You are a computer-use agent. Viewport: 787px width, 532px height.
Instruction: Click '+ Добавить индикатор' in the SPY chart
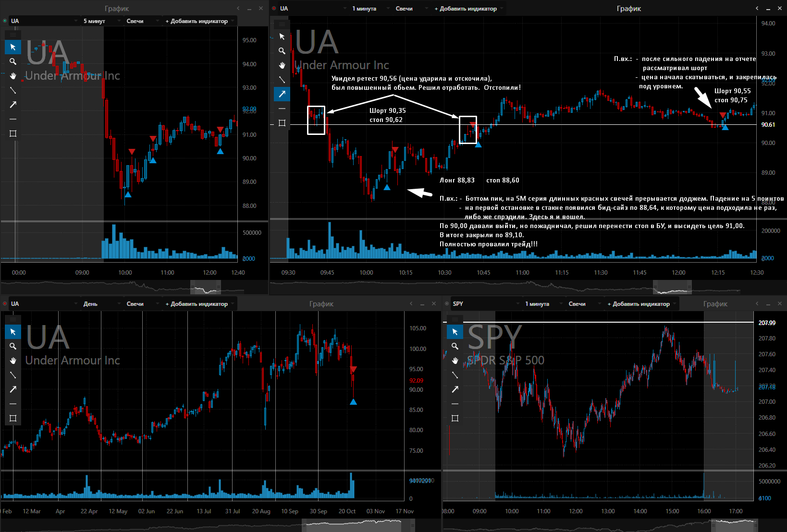641,303
